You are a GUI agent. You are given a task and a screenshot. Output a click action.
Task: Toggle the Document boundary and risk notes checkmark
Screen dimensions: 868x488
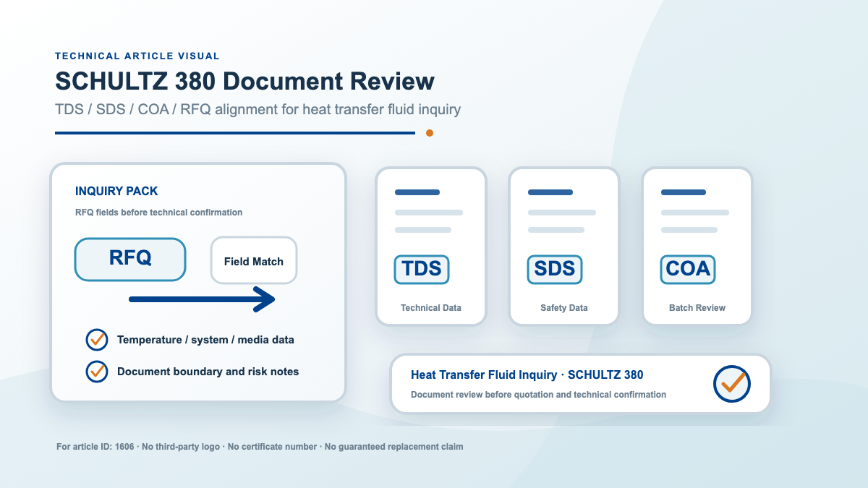(97, 371)
